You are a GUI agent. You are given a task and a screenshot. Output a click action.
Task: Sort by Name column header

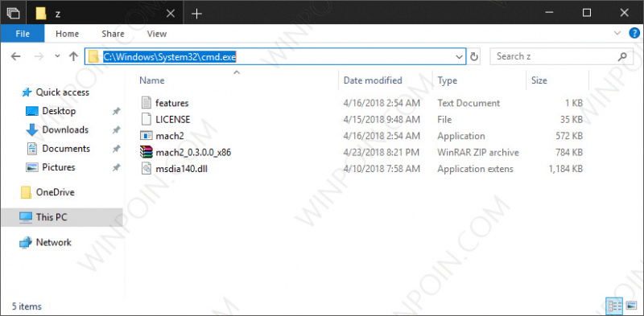pyautogui.click(x=151, y=80)
